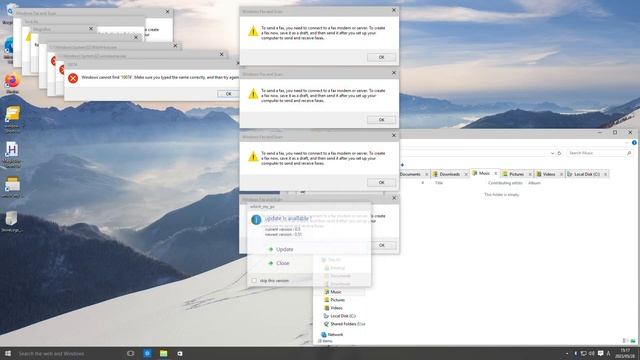Click OK in the fax dialog behind the update popup
The image size is (640, 360).
381,245
